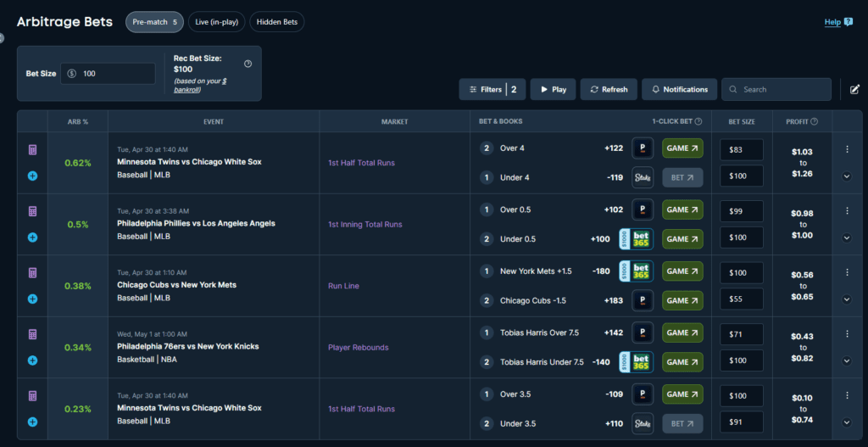Open the Filters panel

[x=492, y=89]
